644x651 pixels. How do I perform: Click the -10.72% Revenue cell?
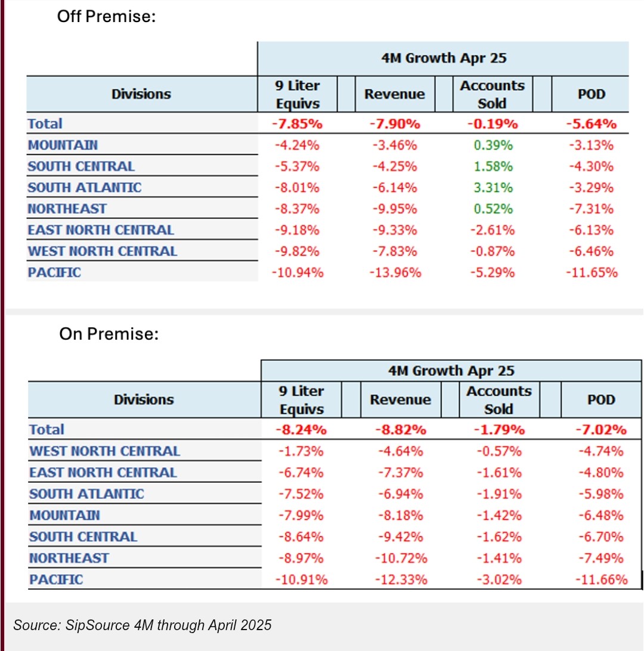pos(400,559)
